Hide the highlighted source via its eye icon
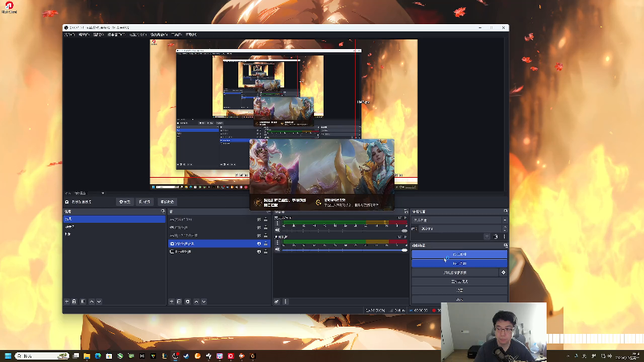Image resolution: width=644 pixels, height=362 pixels. pyautogui.click(x=258, y=244)
